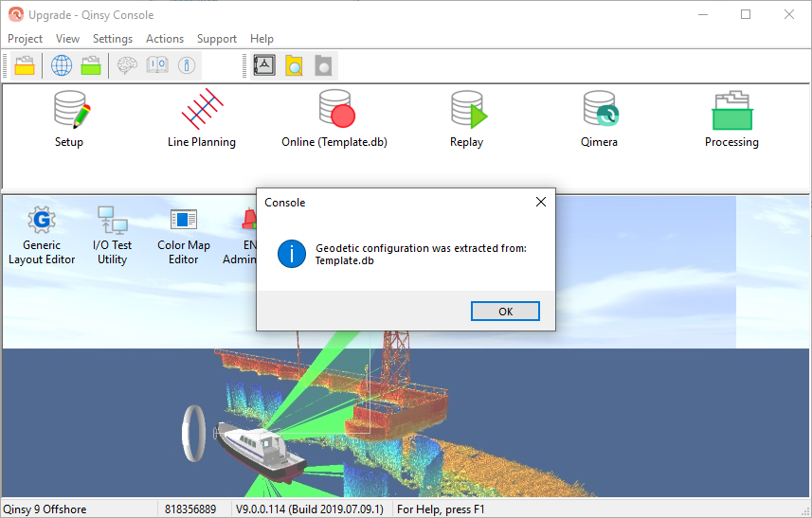
Task: Click the blue globe geodetic toolbar icon
Action: pos(62,65)
